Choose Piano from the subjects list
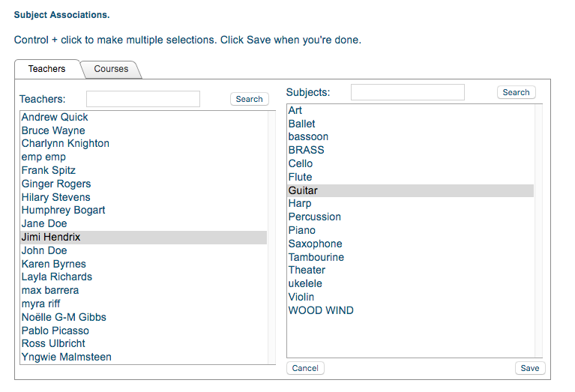The height and width of the screenshot is (392, 575). (302, 231)
